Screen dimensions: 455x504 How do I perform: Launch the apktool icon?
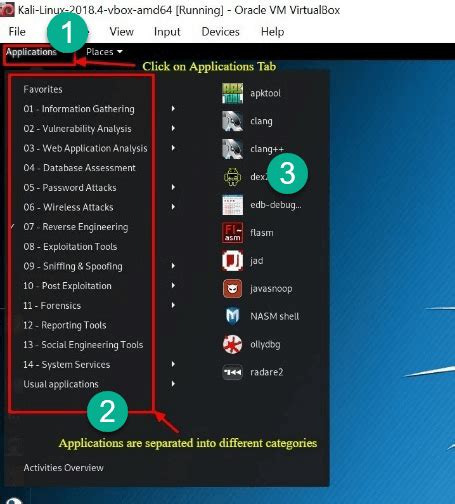point(232,93)
